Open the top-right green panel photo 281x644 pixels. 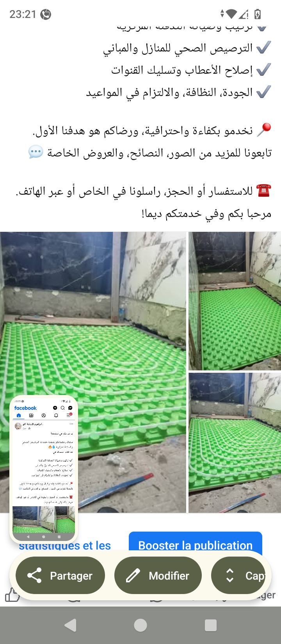[235, 301]
